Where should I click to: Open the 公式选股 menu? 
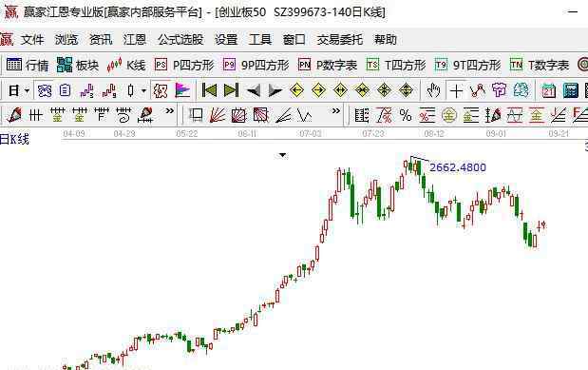click(180, 39)
